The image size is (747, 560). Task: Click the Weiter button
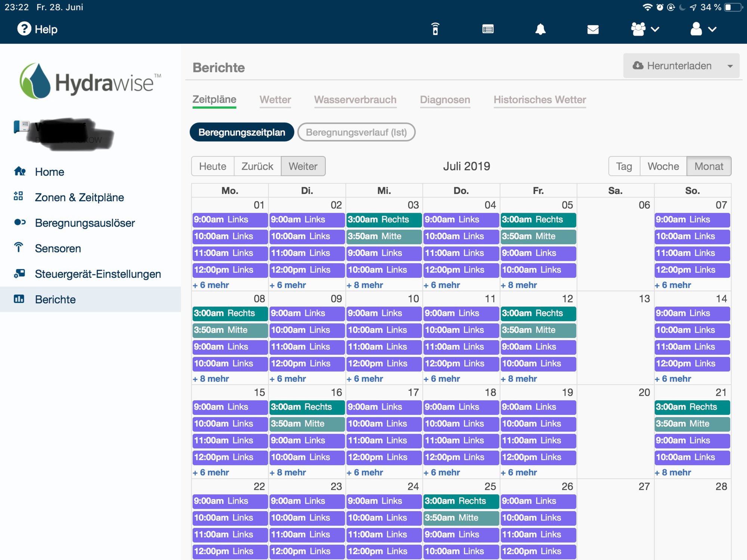coord(303,166)
